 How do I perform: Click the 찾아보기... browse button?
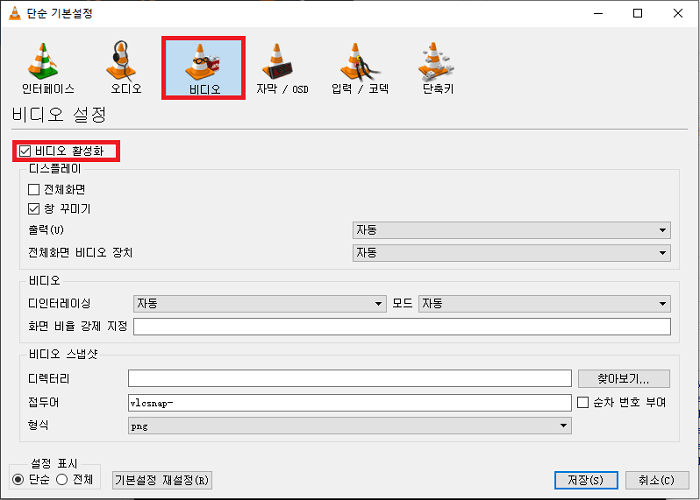[x=624, y=379]
